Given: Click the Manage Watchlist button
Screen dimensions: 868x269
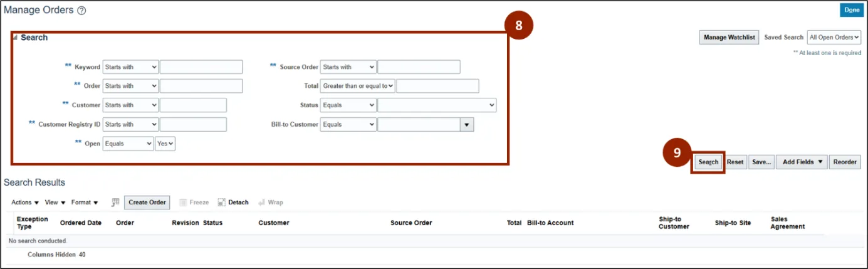Looking at the screenshot, I should (x=729, y=38).
